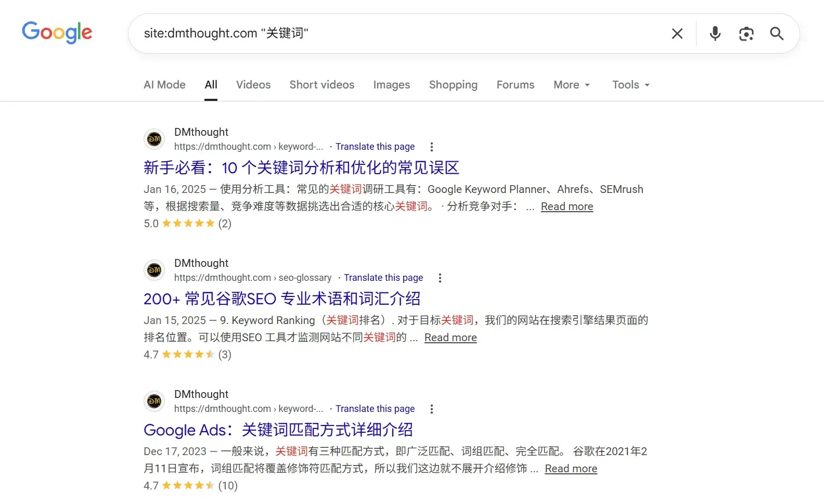
Task: Open the Shopping tab
Action: click(x=453, y=85)
